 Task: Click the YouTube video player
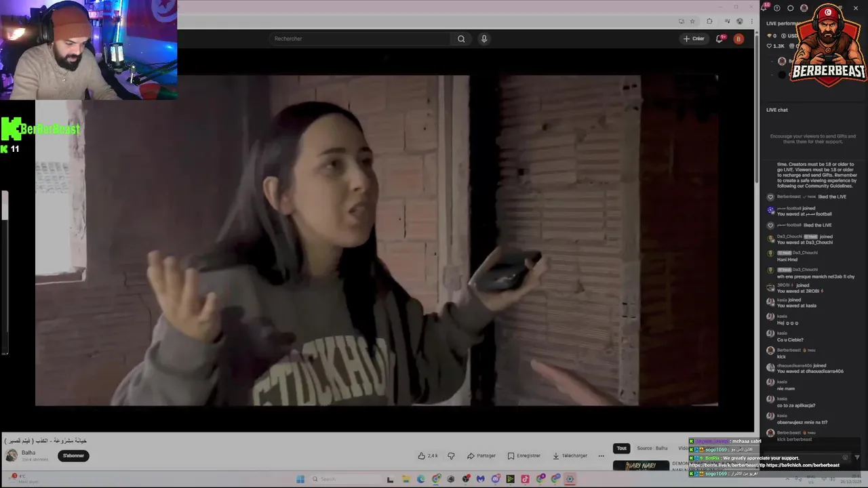pyautogui.click(x=377, y=240)
